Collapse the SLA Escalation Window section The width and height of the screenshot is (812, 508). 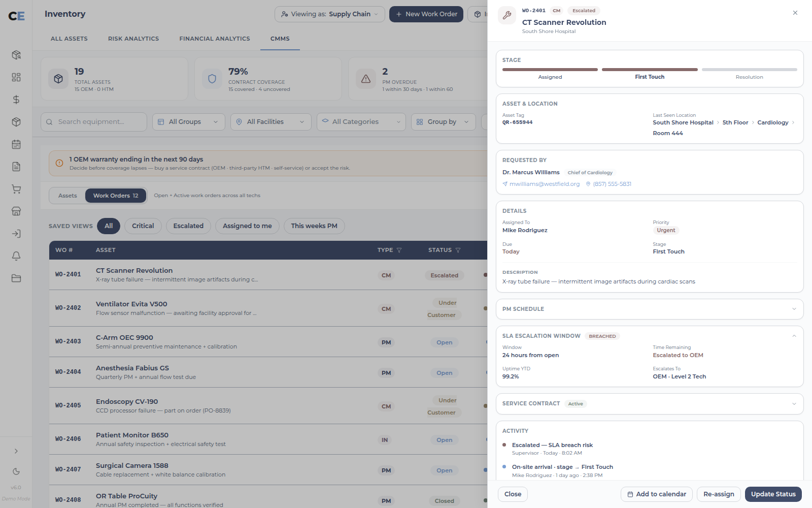point(794,336)
